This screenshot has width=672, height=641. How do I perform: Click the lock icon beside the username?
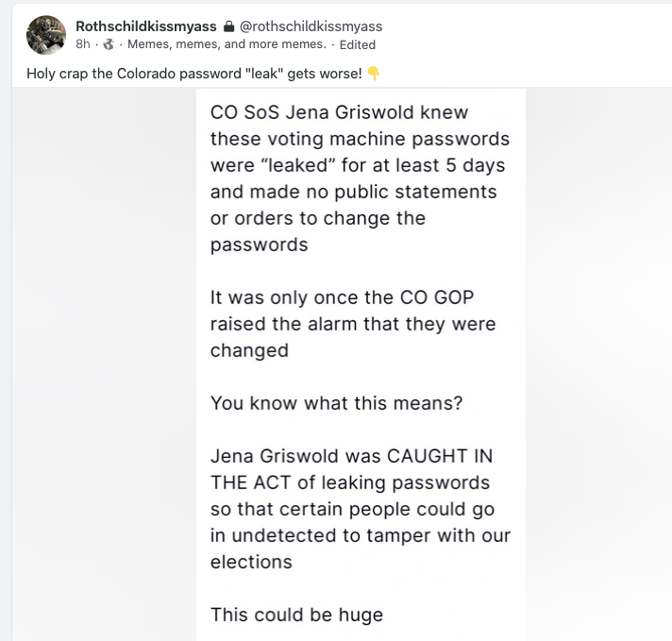pyautogui.click(x=227, y=26)
